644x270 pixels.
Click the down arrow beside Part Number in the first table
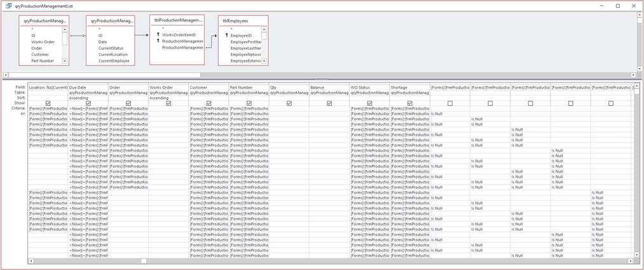point(64,61)
